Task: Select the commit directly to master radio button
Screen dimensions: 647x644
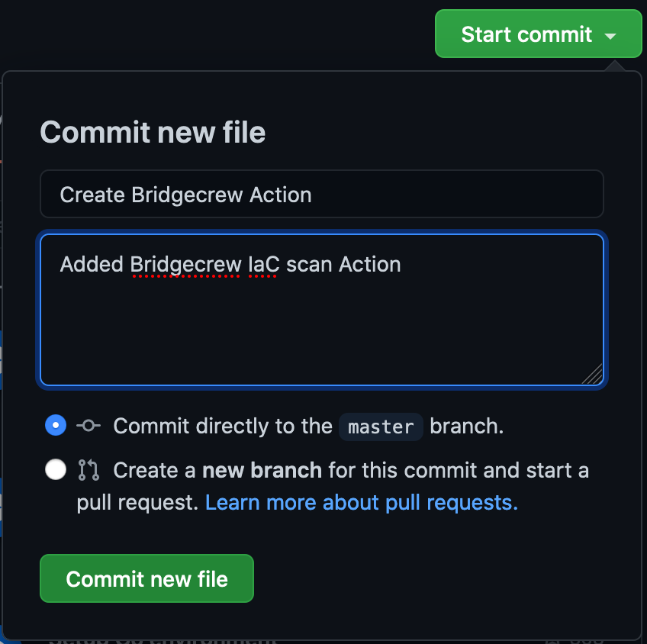Action: click(56, 425)
